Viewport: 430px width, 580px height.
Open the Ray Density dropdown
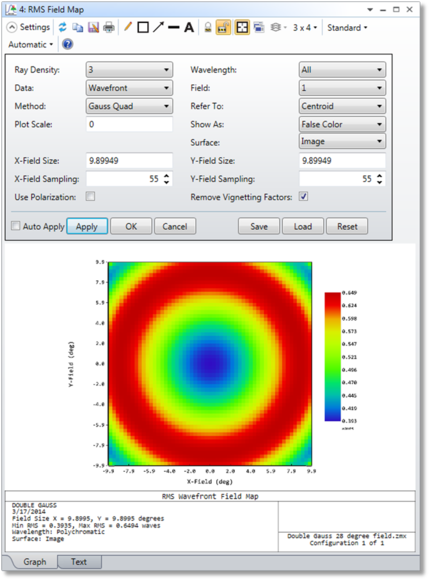[129, 70]
